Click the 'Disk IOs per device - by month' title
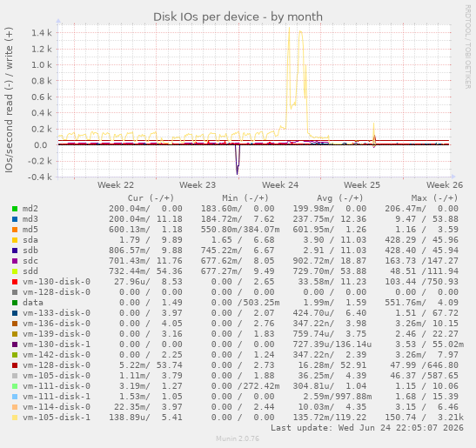The image size is (476, 448). [238, 17]
